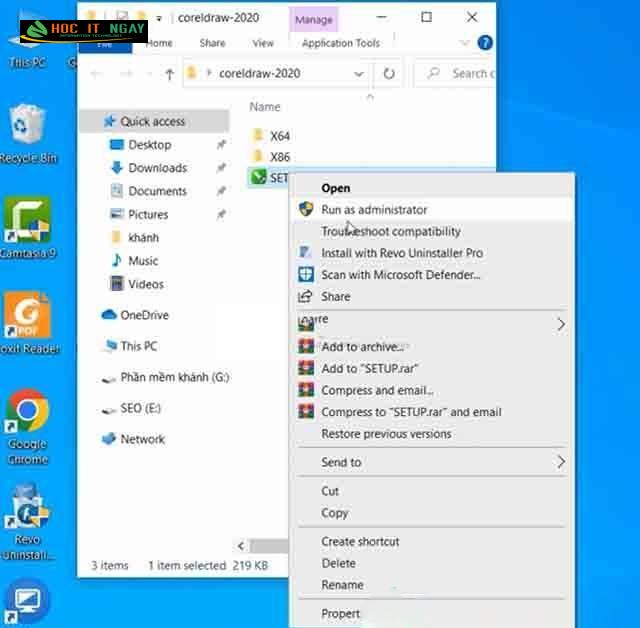Open the khánh folder in navigation pane
The height and width of the screenshot is (628, 640).
143,237
